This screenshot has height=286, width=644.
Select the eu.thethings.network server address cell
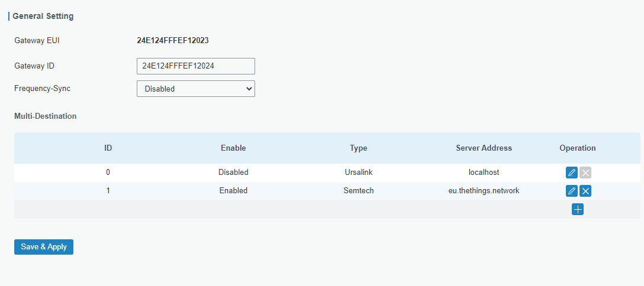coord(484,191)
